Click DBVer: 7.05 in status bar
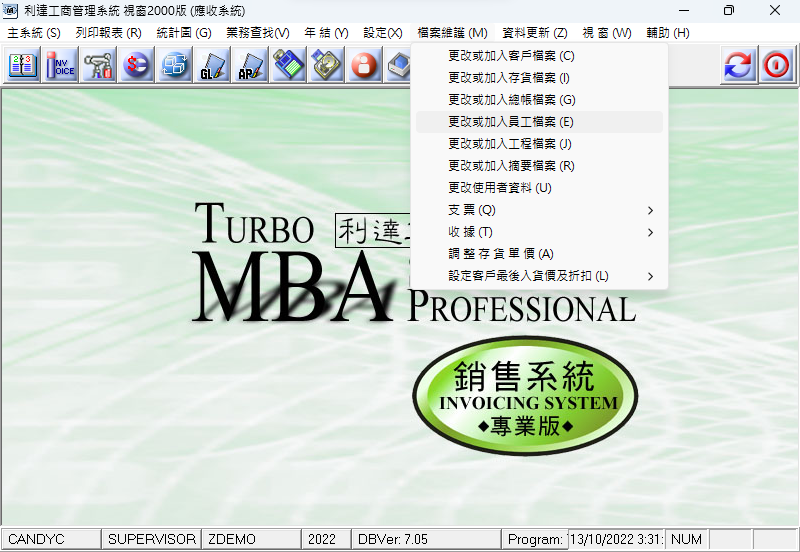 (426, 539)
